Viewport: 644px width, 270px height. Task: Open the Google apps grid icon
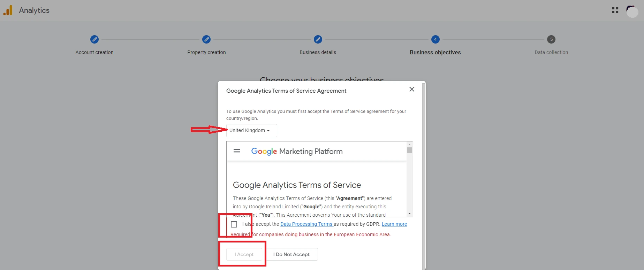click(x=615, y=10)
